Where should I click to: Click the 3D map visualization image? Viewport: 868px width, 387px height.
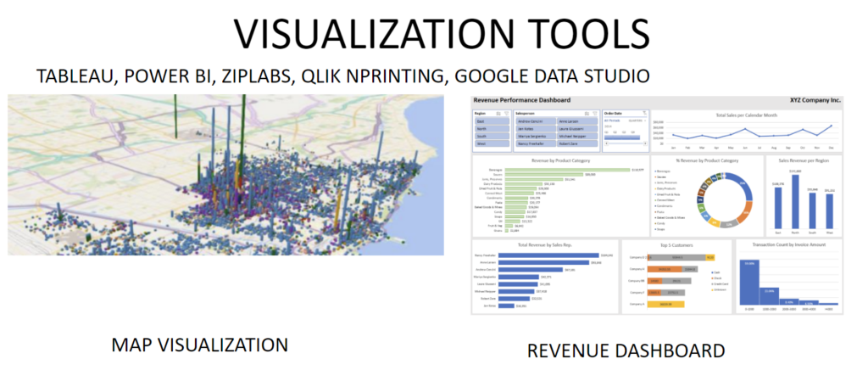click(x=225, y=175)
